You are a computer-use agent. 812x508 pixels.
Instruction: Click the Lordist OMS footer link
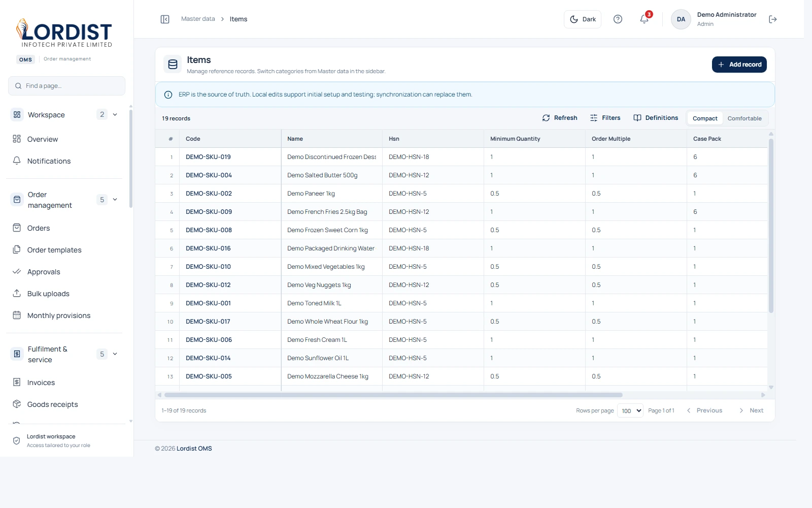point(194,449)
